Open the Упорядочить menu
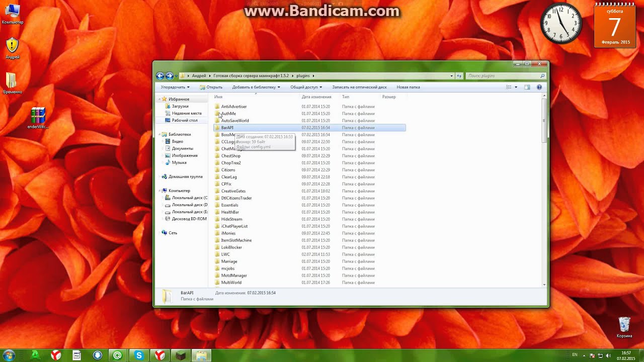Image resolution: width=644 pixels, height=362 pixels. click(175, 87)
